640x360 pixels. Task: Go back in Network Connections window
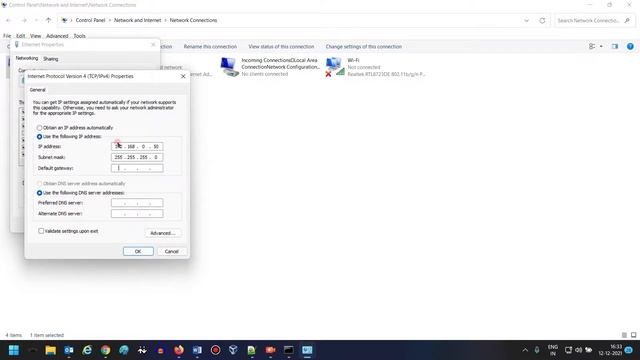click(x=9, y=20)
